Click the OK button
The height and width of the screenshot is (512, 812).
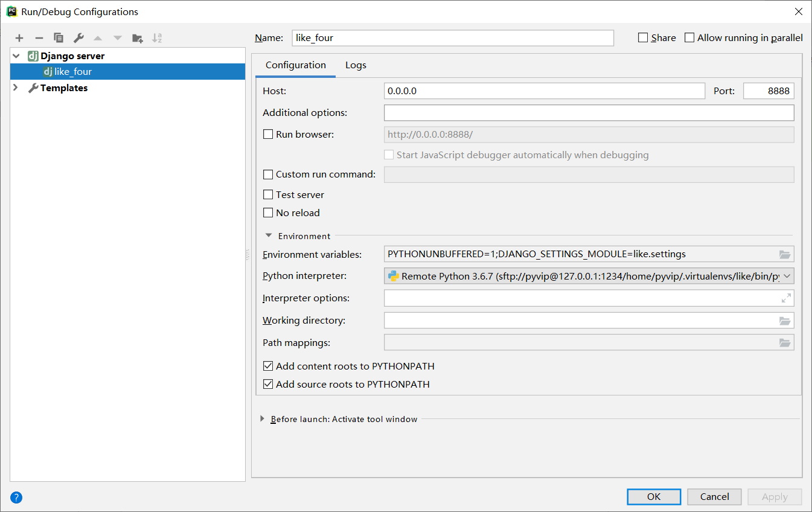pos(654,497)
